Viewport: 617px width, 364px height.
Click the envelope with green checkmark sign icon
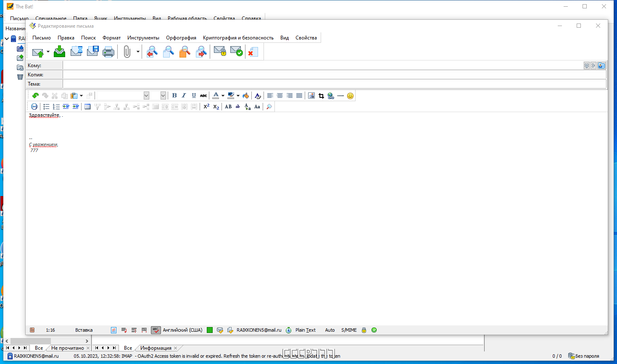coord(237,51)
